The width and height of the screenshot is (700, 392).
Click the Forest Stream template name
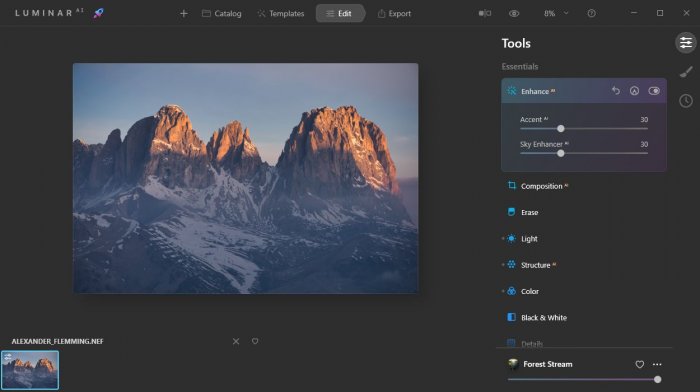548,364
